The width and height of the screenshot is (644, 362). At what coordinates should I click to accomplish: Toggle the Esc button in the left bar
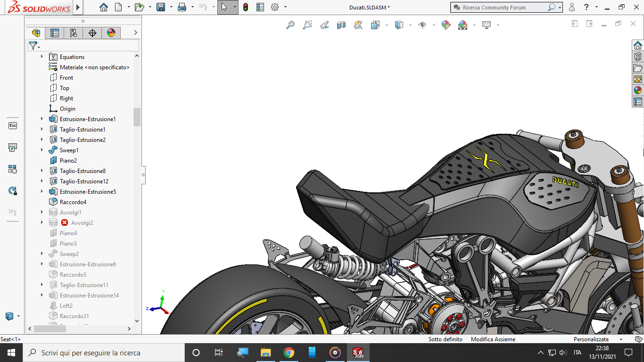(13, 125)
